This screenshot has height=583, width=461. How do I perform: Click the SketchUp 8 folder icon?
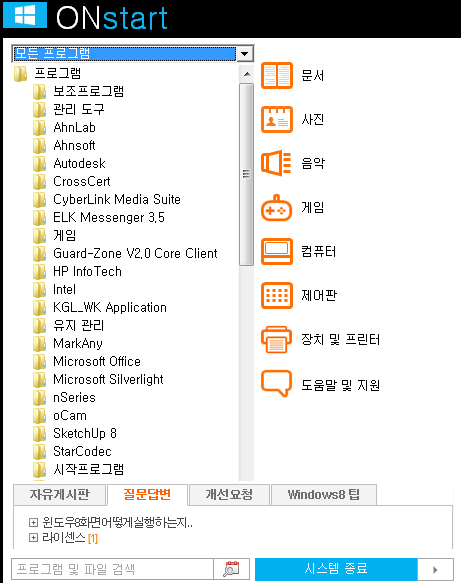point(39,433)
